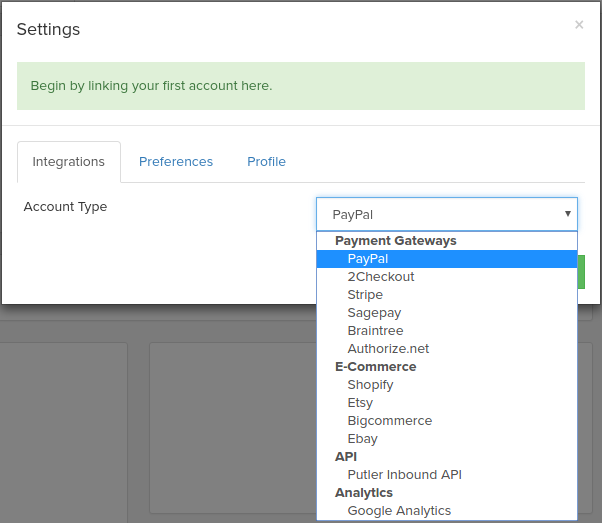Click the 'Begin by linking your first account' notice
602x523 pixels.
point(301,86)
